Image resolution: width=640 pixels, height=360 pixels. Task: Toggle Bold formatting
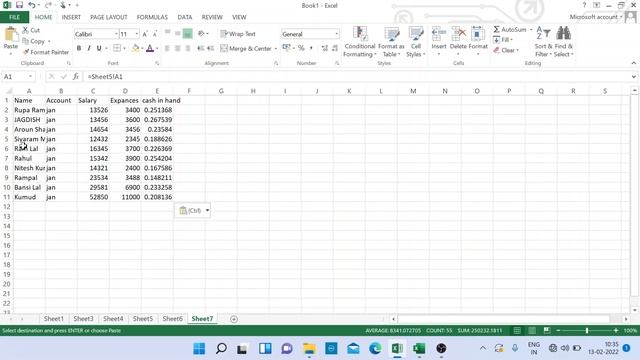79,48
